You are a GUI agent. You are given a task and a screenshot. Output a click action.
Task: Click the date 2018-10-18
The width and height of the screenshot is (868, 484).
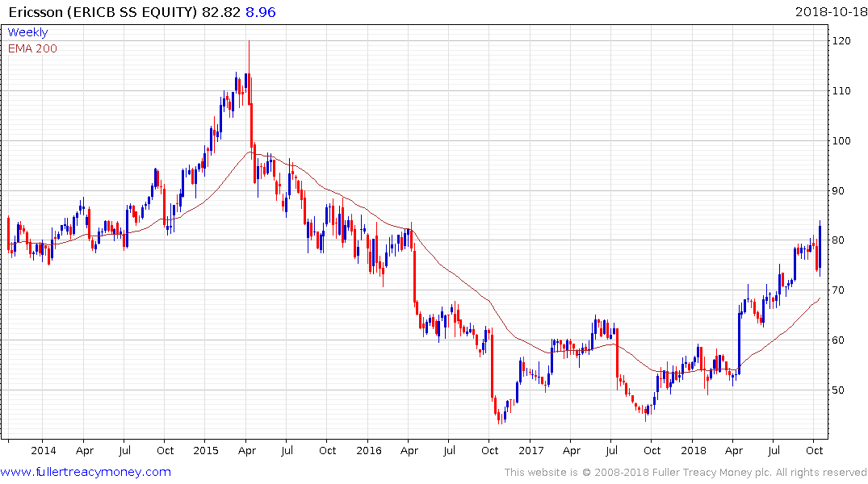831,12
